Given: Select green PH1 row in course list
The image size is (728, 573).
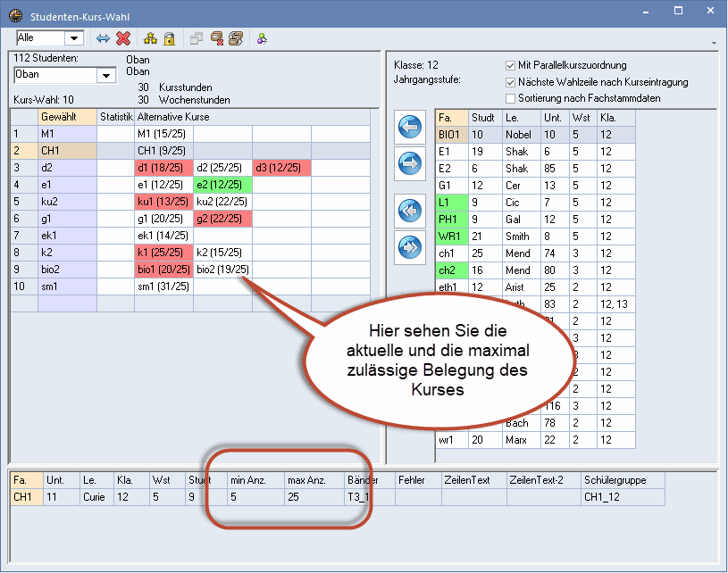Looking at the screenshot, I should pos(535,220).
